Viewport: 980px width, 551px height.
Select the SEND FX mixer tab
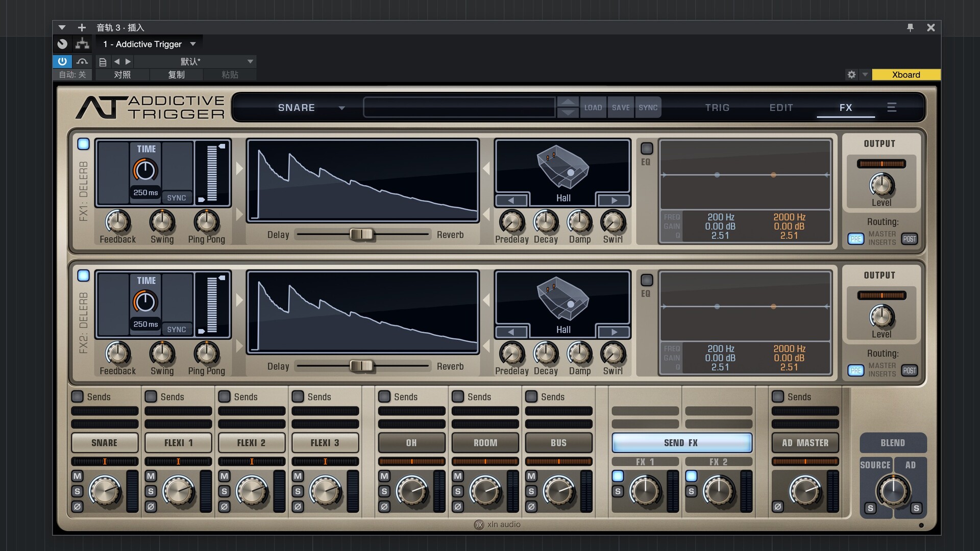681,443
